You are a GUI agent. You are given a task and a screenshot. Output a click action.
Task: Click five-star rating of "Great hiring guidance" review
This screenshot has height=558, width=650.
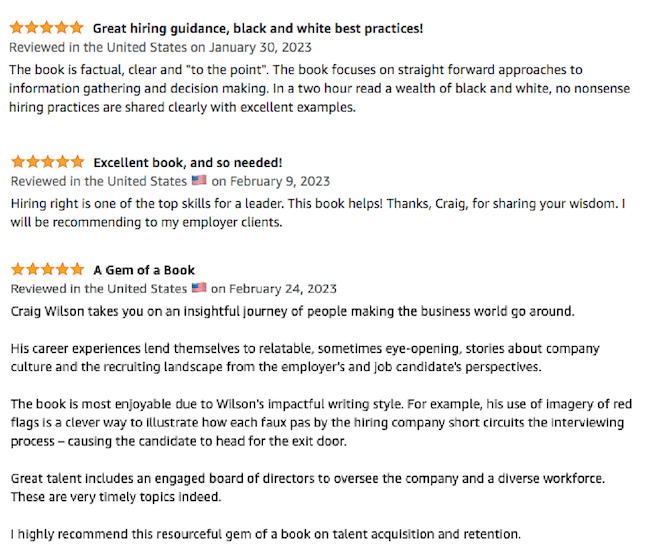coord(46,28)
